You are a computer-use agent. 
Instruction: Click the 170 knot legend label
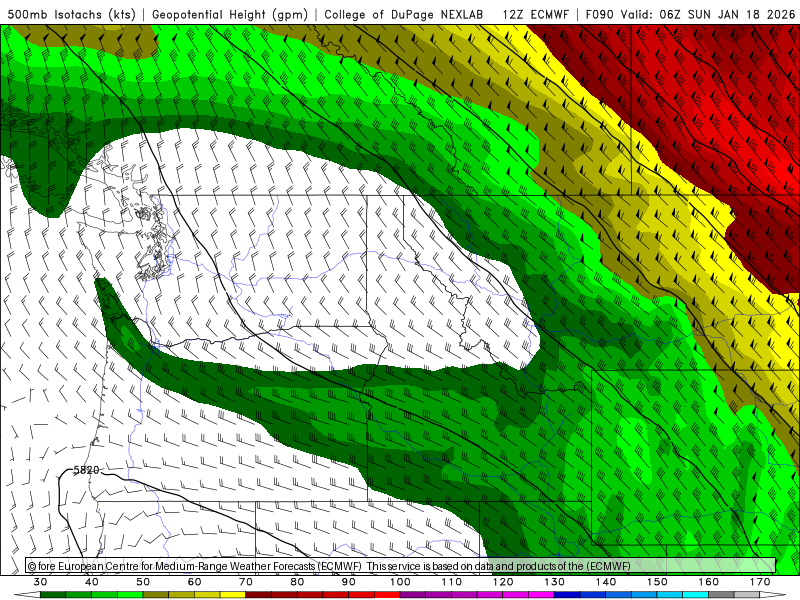point(760,582)
